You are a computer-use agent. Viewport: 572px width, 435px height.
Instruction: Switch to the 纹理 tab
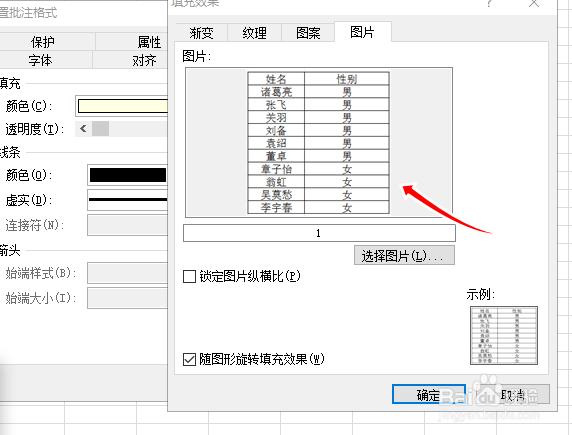(x=255, y=33)
